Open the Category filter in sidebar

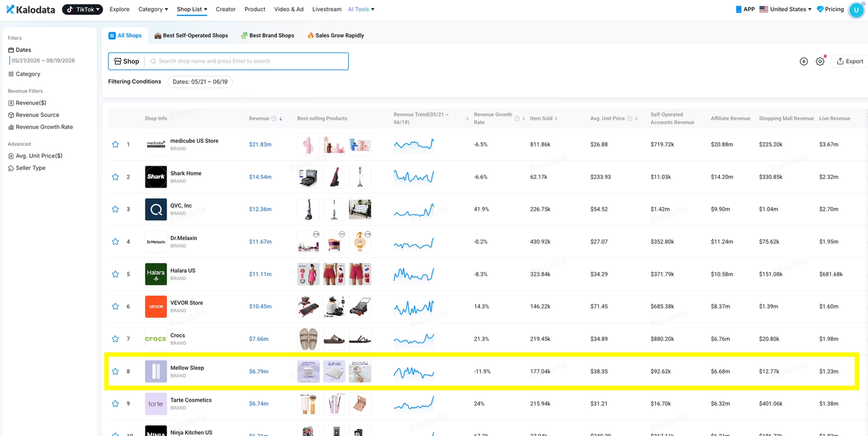pos(24,74)
